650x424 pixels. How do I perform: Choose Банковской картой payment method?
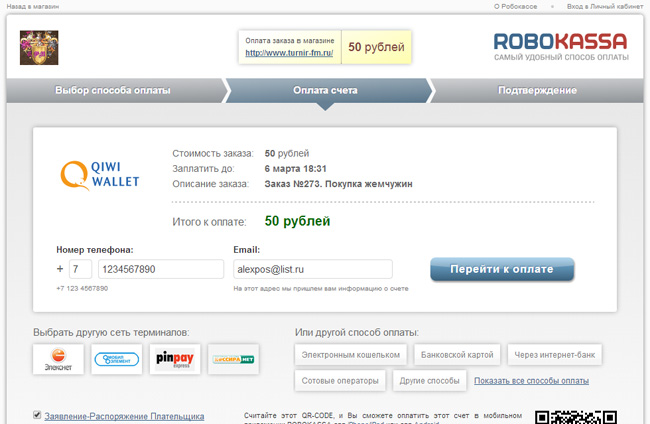(457, 355)
